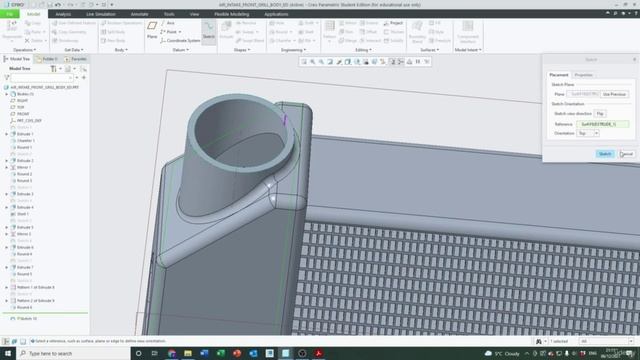Click Zoom Out on the graphics toolbar
640x360 pixels.
321,62
